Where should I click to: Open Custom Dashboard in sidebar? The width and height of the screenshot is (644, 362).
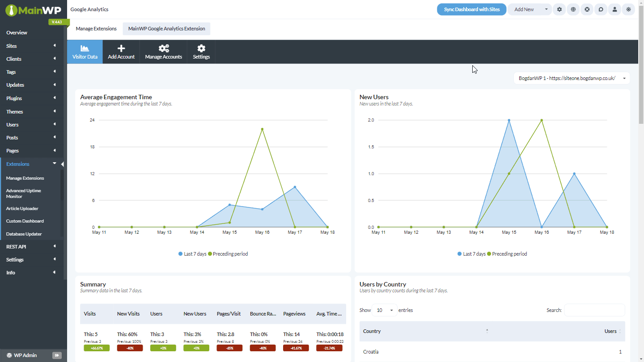25,221
